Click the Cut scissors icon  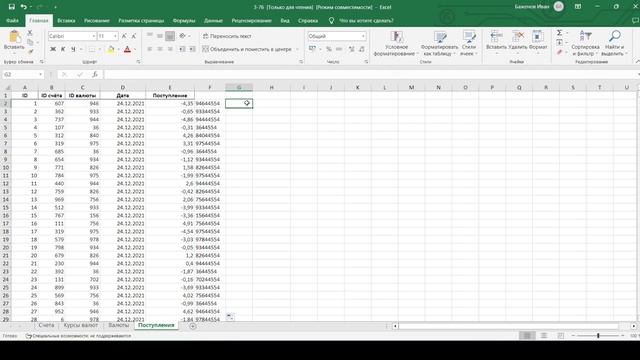pos(30,33)
